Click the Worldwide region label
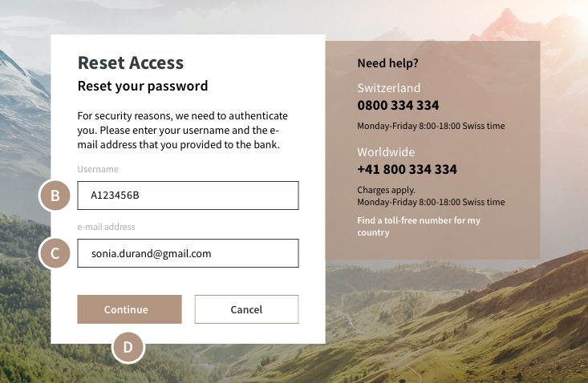The image size is (588, 383). pyautogui.click(x=386, y=152)
